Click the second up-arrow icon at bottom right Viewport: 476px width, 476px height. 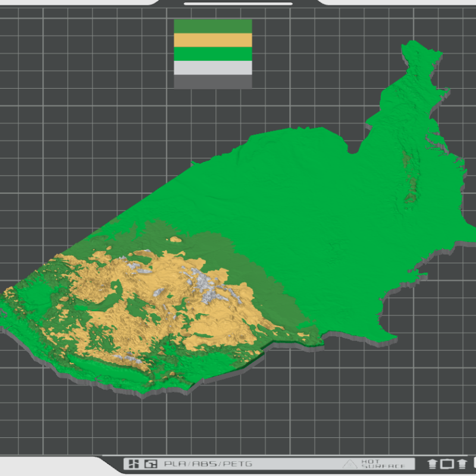[x=462, y=464]
